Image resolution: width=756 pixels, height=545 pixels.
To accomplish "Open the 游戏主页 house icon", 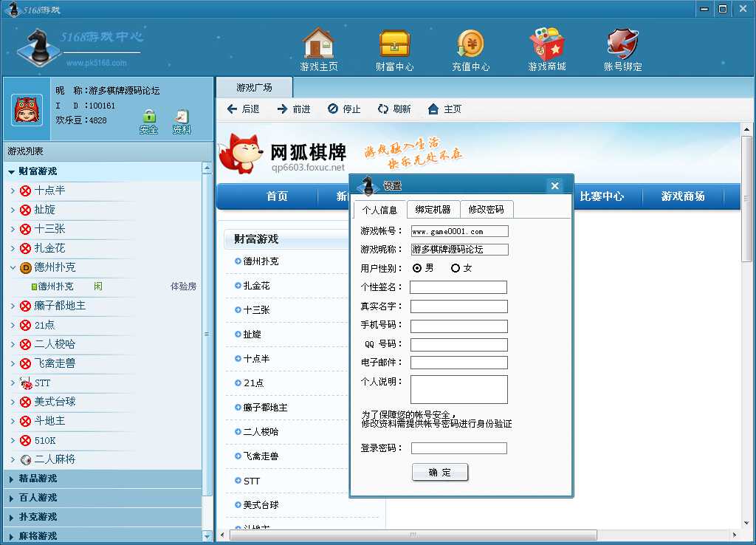I will coord(318,43).
